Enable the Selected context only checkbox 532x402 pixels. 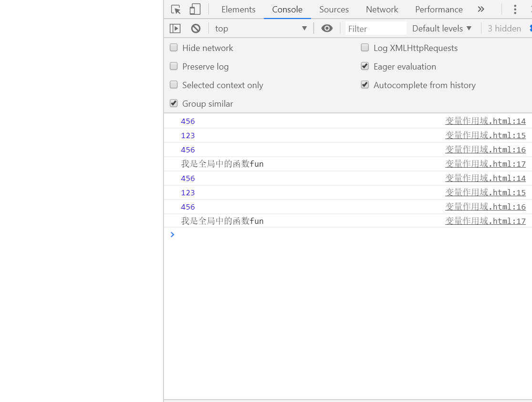174,85
